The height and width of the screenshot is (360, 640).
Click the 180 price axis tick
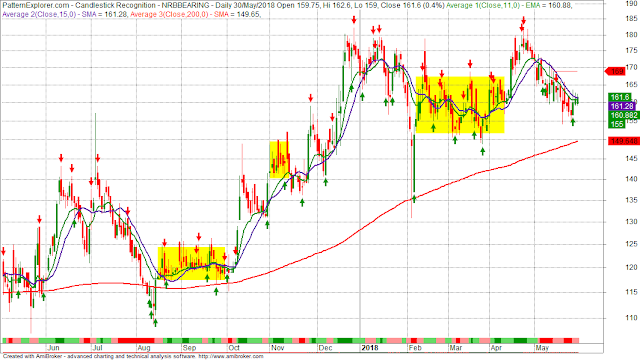[x=631, y=35]
